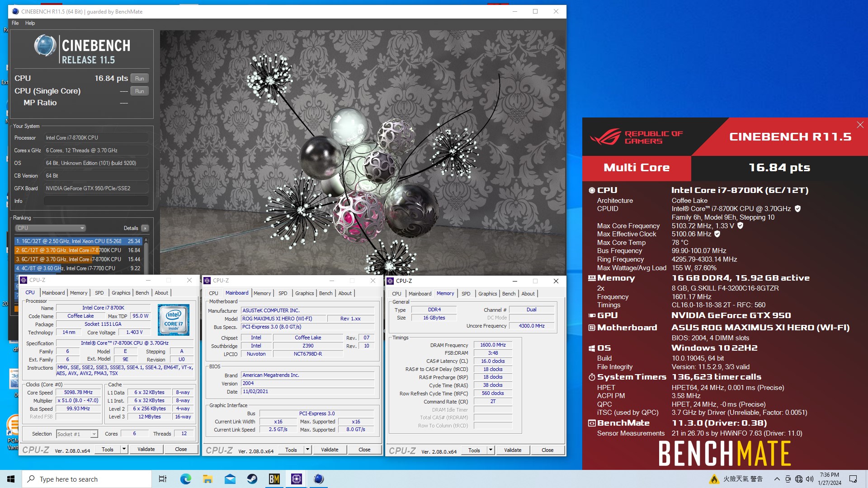Click the Windows Start button
868x488 pixels.
point(11,479)
